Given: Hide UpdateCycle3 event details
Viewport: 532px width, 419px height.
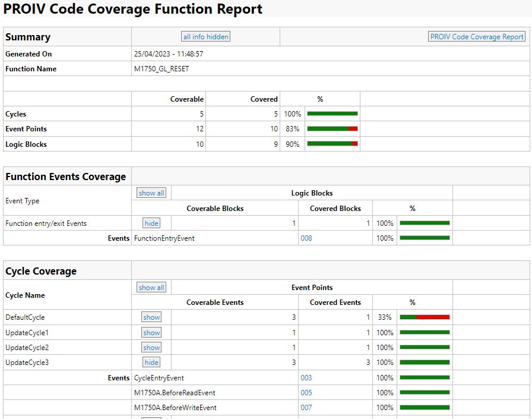Looking at the screenshot, I should tap(151, 363).
